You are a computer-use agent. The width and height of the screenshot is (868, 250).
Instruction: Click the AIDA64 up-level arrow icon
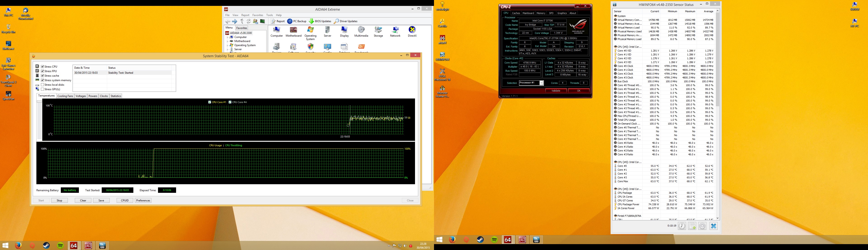[242, 21]
